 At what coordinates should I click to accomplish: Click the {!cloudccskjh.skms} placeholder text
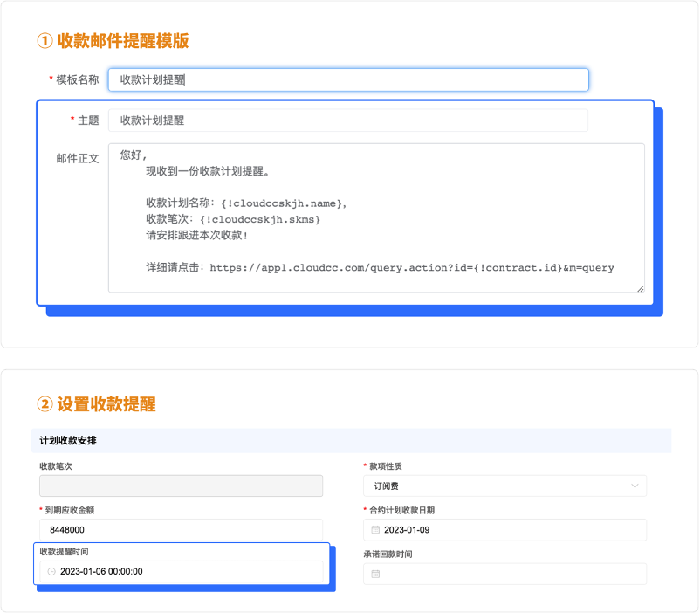pyautogui.click(x=259, y=219)
